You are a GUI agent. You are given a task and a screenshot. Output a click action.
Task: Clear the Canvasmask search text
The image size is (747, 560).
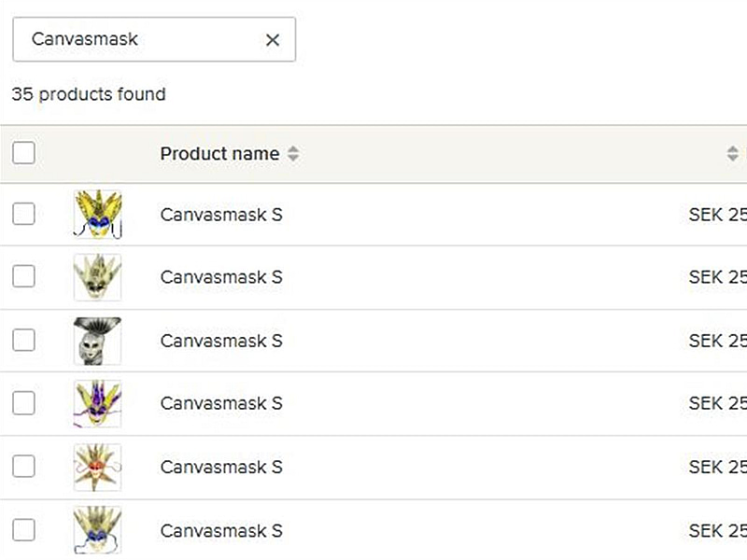point(273,39)
